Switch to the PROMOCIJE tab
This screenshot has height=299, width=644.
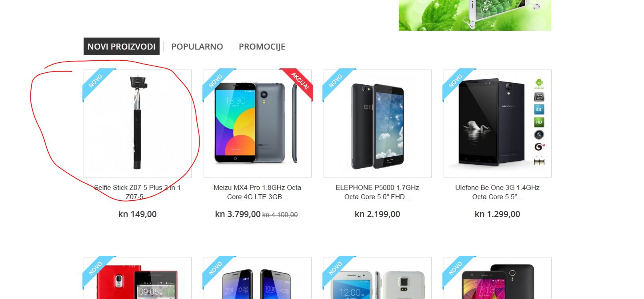coord(262,46)
